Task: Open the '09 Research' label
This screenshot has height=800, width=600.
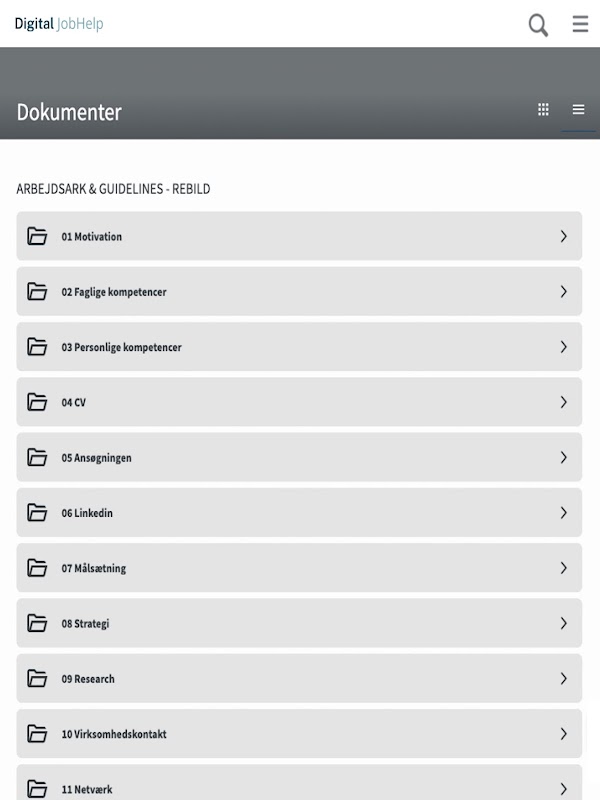Action: 88,679
